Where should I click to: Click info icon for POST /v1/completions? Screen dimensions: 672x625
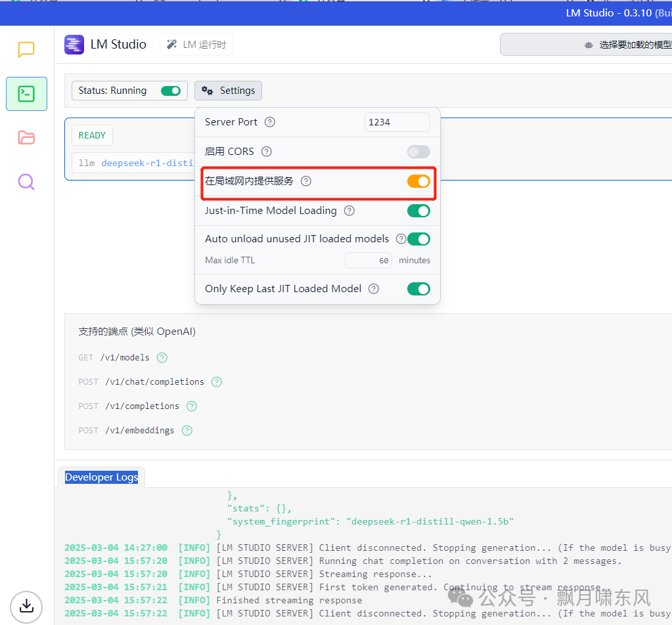pyautogui.click(x=192, y=406)
